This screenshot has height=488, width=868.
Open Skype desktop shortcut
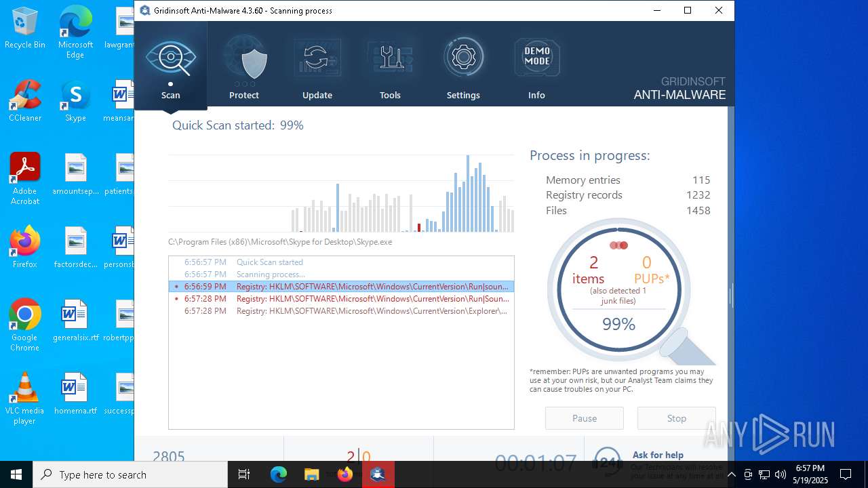(x=75, y=102)
